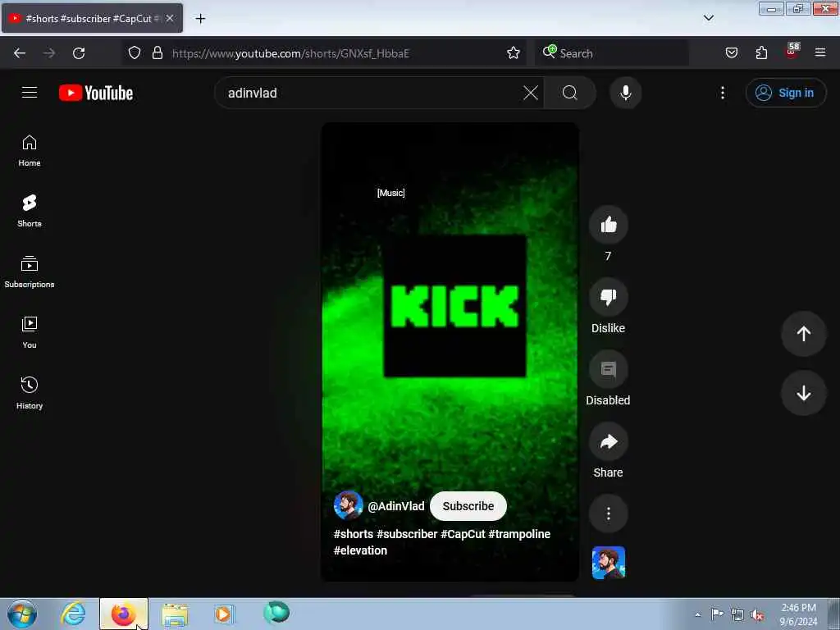Go back in Firefox
This screenshot has width=840, height=630.
coord(20,53)
